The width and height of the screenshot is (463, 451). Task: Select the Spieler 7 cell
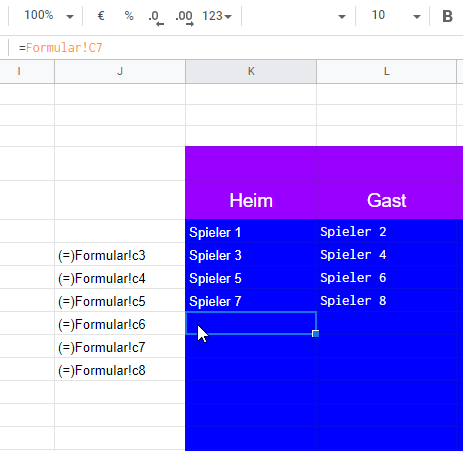[251, 301]
